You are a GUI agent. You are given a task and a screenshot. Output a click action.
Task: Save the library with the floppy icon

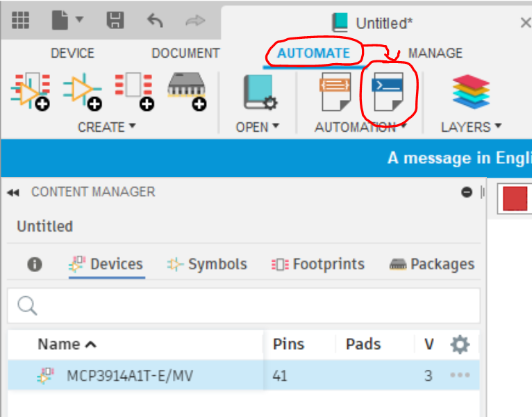click(115, 20)
